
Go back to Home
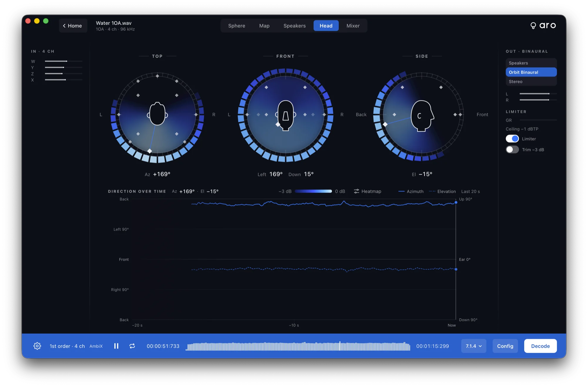pos(73,26)
